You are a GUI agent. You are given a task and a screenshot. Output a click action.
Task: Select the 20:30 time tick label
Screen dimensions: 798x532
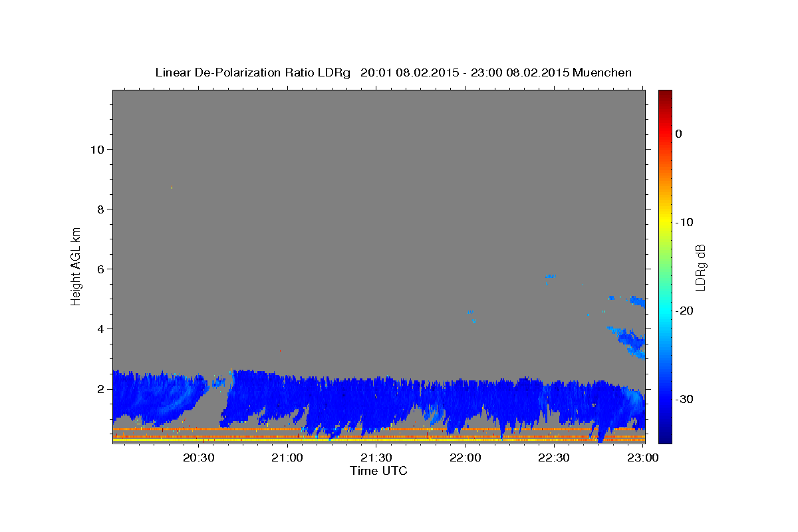click(198, 458)
